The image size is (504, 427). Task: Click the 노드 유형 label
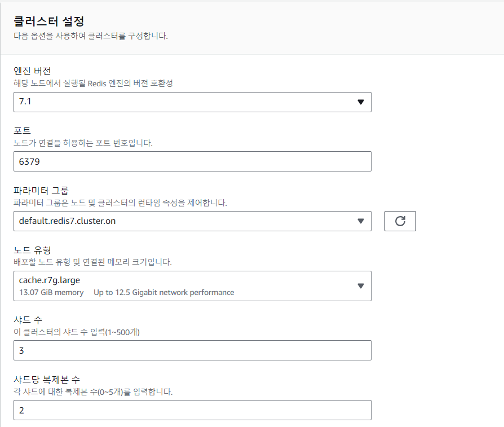[32, 250]
